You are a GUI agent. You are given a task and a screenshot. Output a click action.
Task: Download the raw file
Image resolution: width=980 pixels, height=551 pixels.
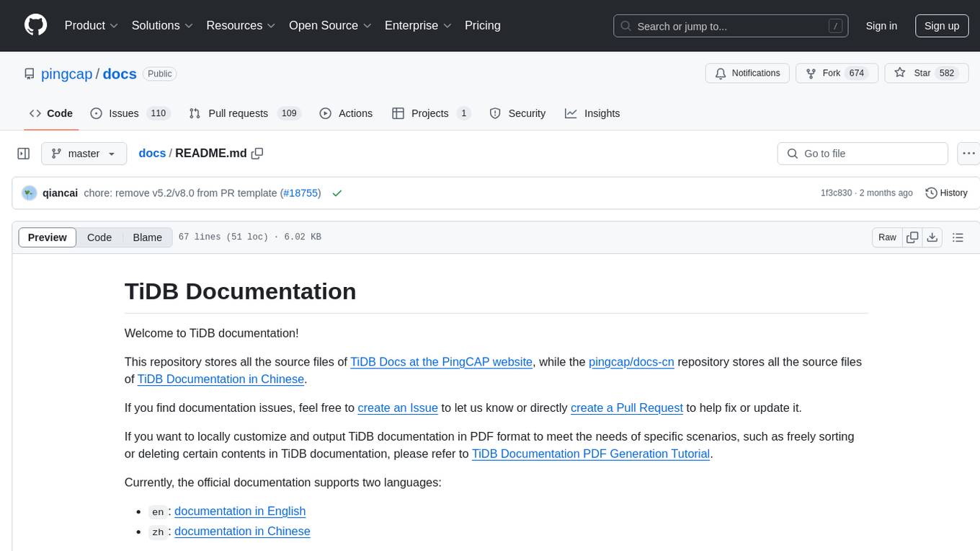coord(932,237)
